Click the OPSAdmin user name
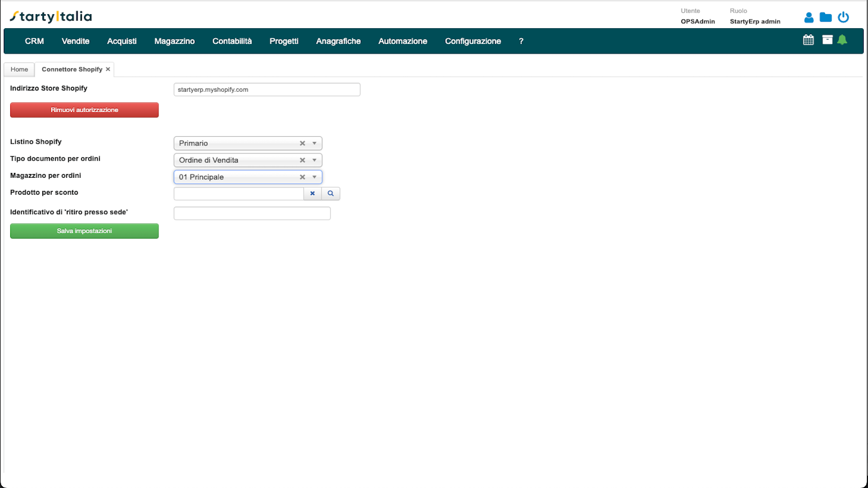 [698, 22]
